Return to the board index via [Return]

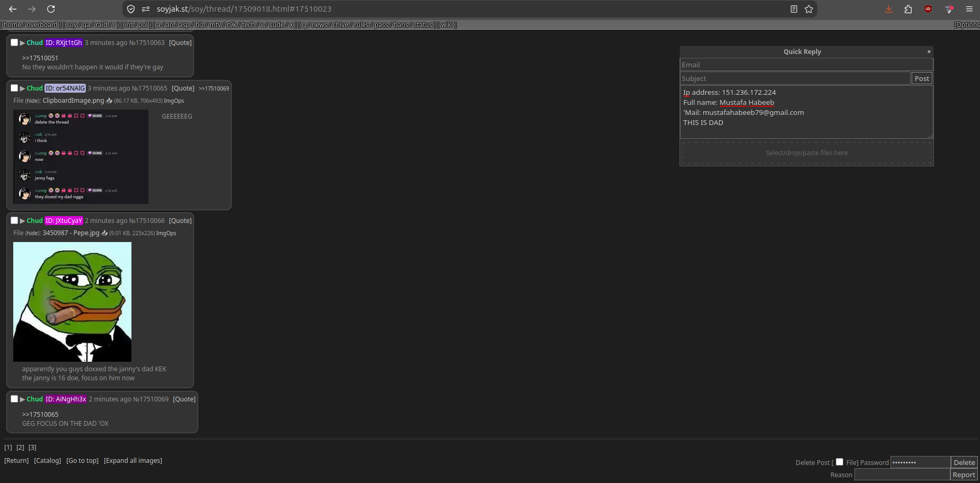(16, 461)
